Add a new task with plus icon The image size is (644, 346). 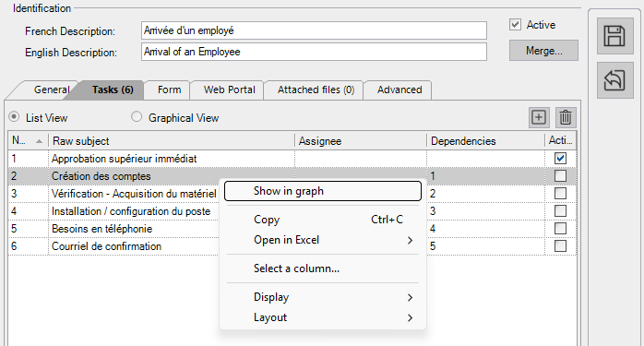tap(539, 117)
